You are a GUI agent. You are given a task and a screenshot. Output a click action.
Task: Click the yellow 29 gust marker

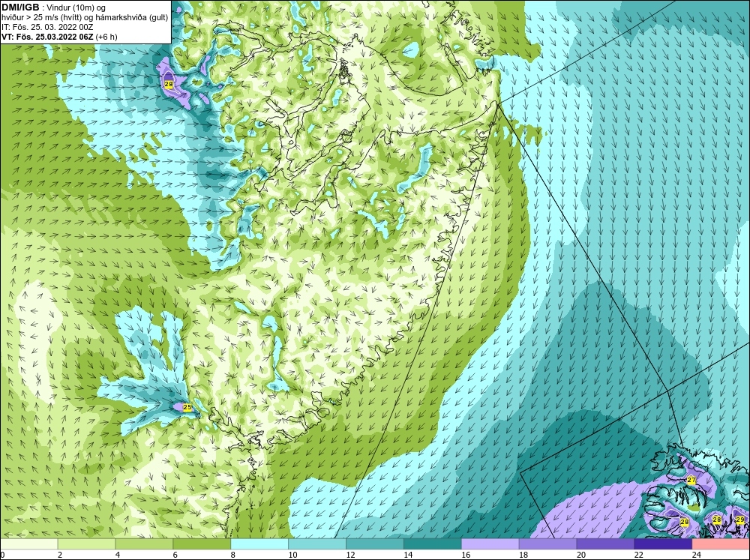740,520
